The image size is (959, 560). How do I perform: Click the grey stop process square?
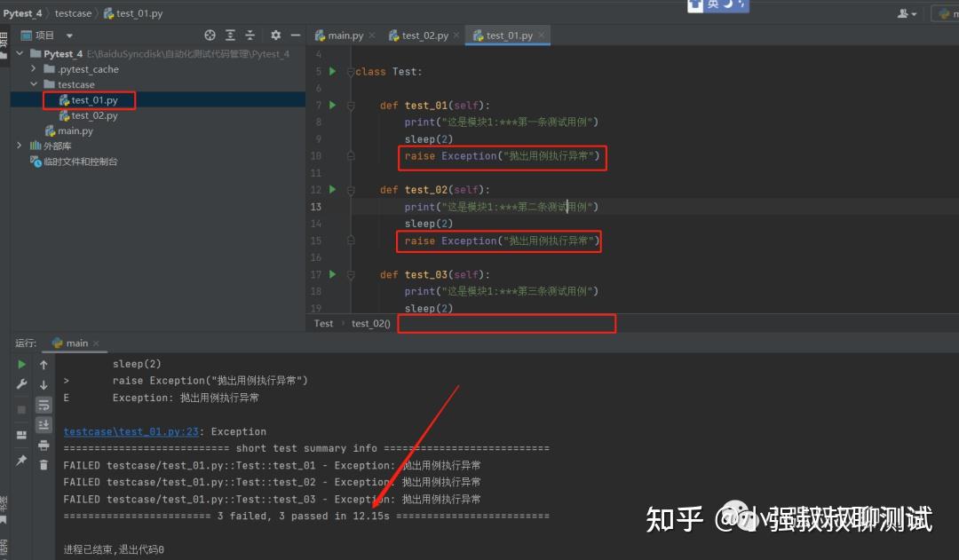[x=21, y=409]
